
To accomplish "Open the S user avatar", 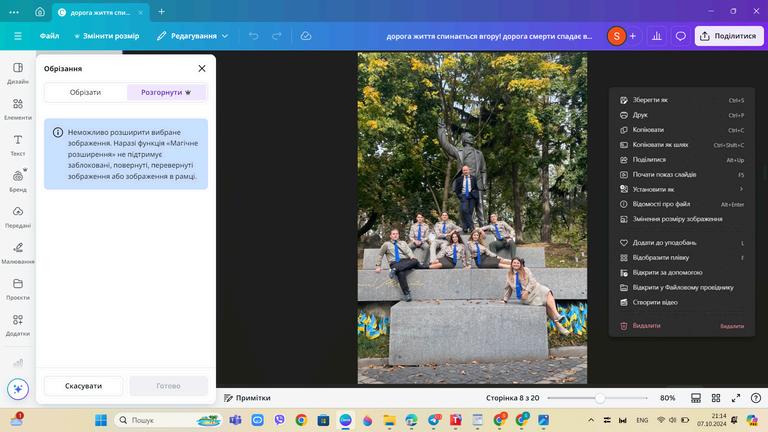I will [x=616, y=36].
